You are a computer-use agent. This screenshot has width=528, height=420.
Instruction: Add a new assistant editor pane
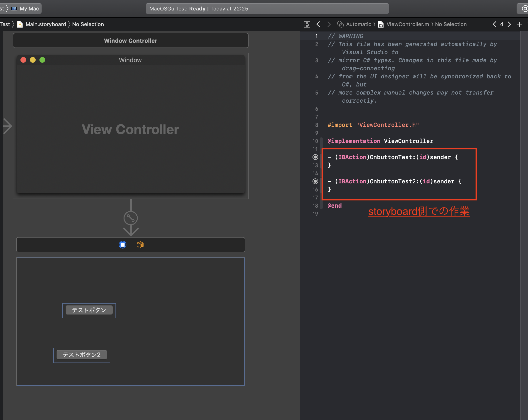pos(519,24)
